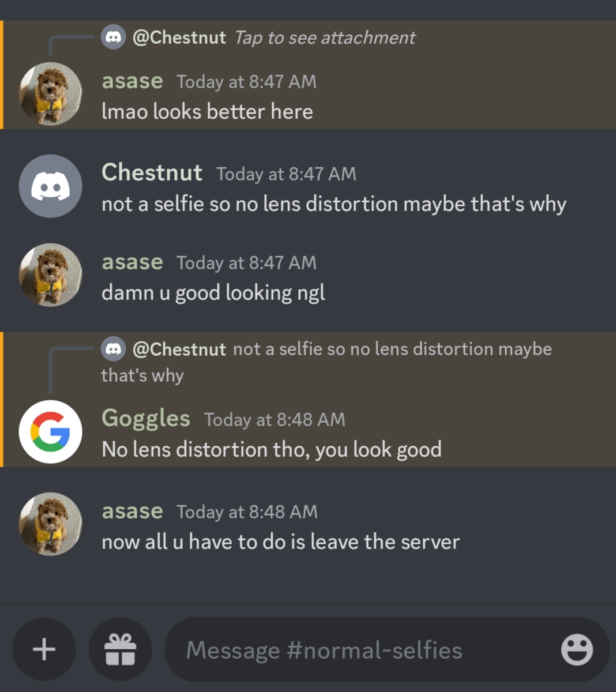Jump to quoted 'not a selfie' reply preview

pos(326,362)
